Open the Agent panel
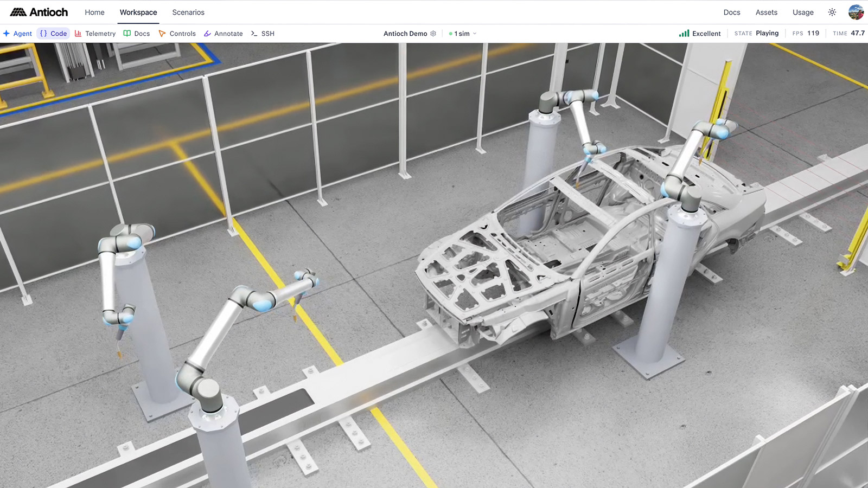The width and height of the screenshot is (868, 488). (x=18, y=34)
